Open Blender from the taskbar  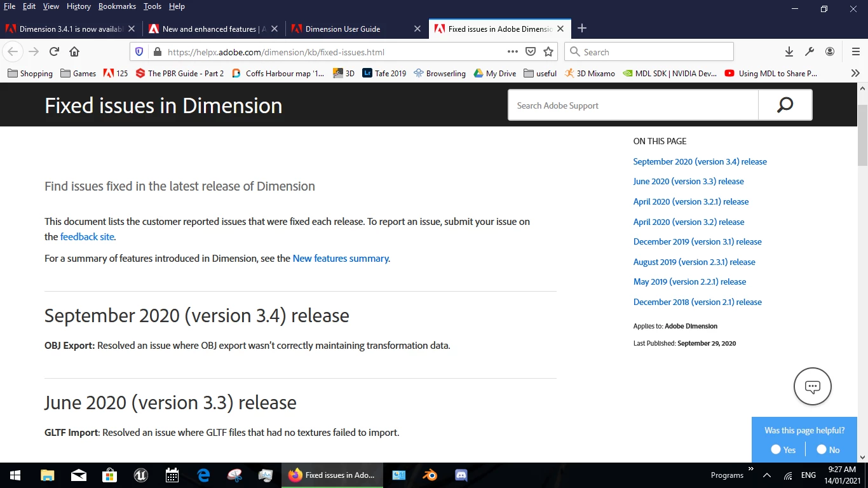[430, 475]
